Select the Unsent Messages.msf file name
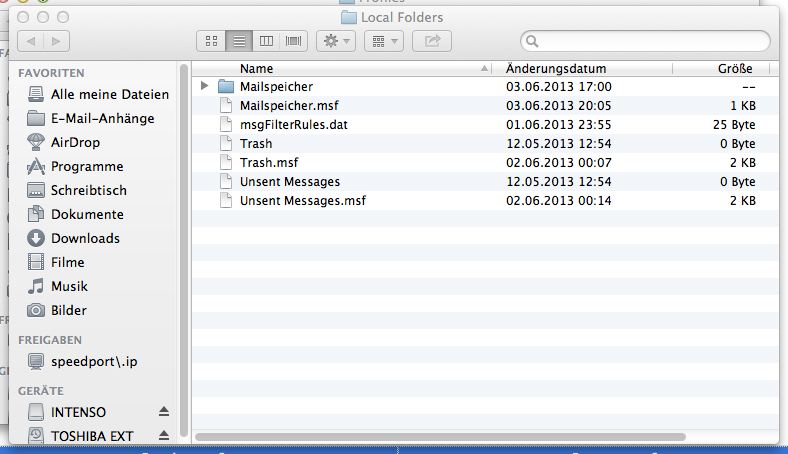This screenshot has width=788, height=454. click(303, 201)
